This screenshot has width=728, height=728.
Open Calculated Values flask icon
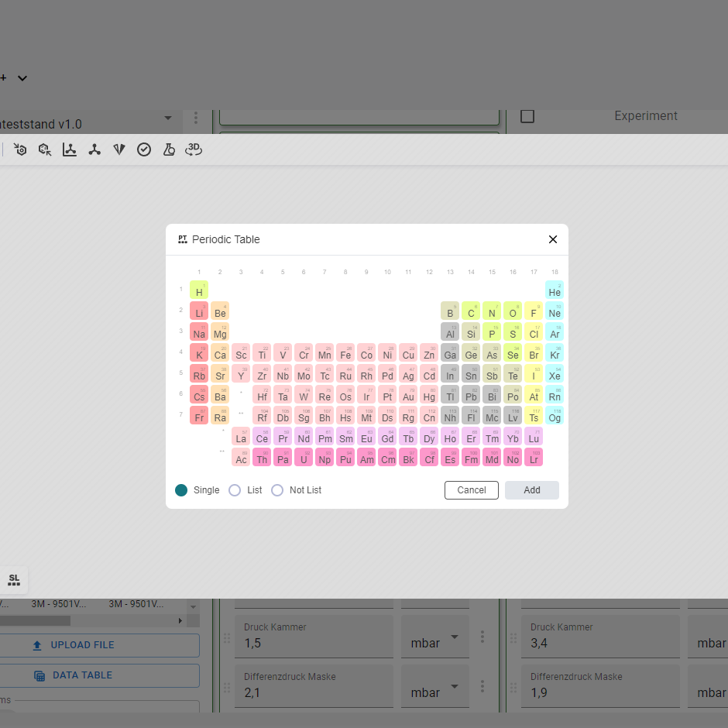pos(169,149)
